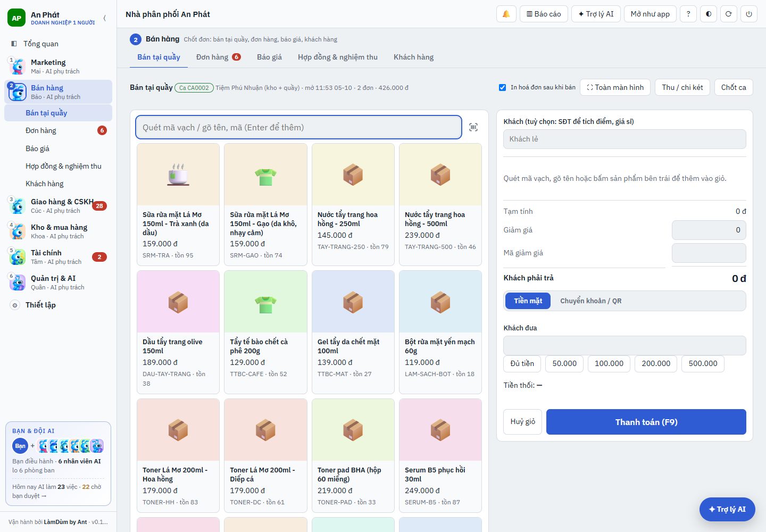Open the Khách hàng tab
Screen dimensions: 766x532
click(413, 57)
